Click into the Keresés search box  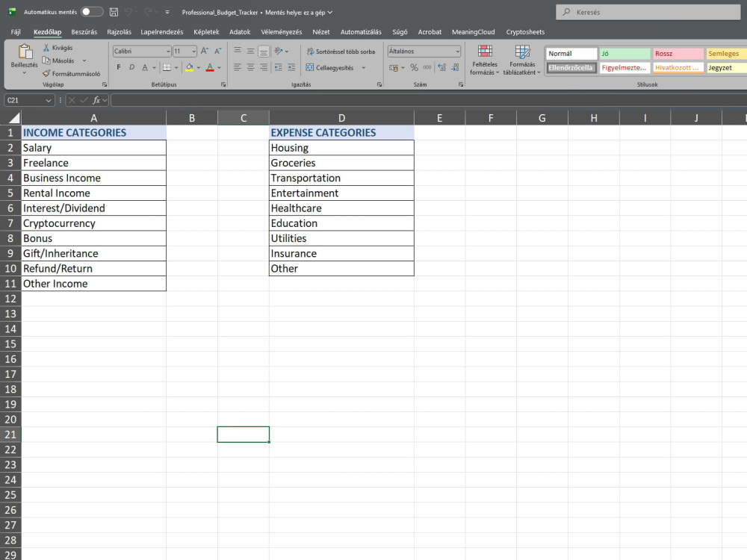tap(648, 12)
